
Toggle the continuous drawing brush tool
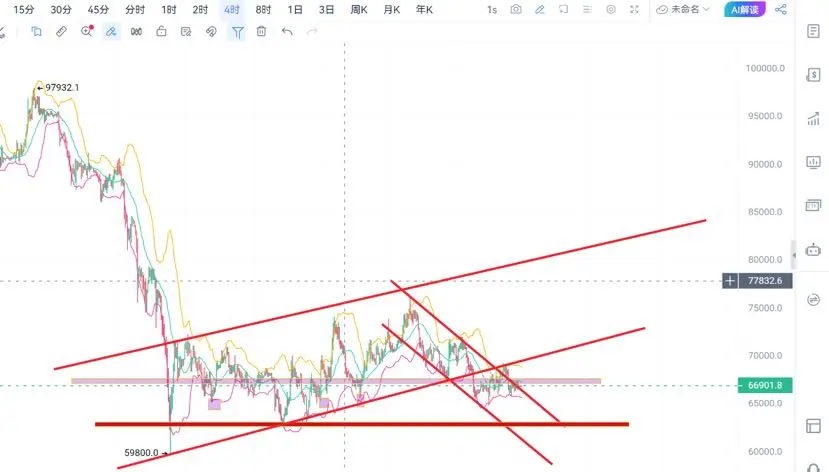[111, 32]
